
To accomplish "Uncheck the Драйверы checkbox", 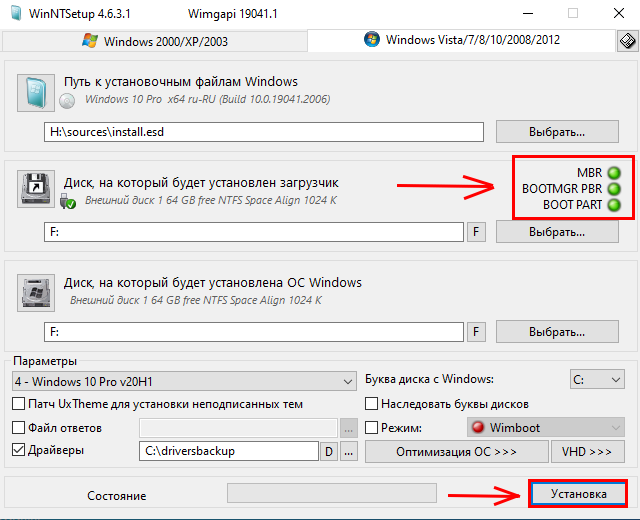I will [x=18, y=450].
